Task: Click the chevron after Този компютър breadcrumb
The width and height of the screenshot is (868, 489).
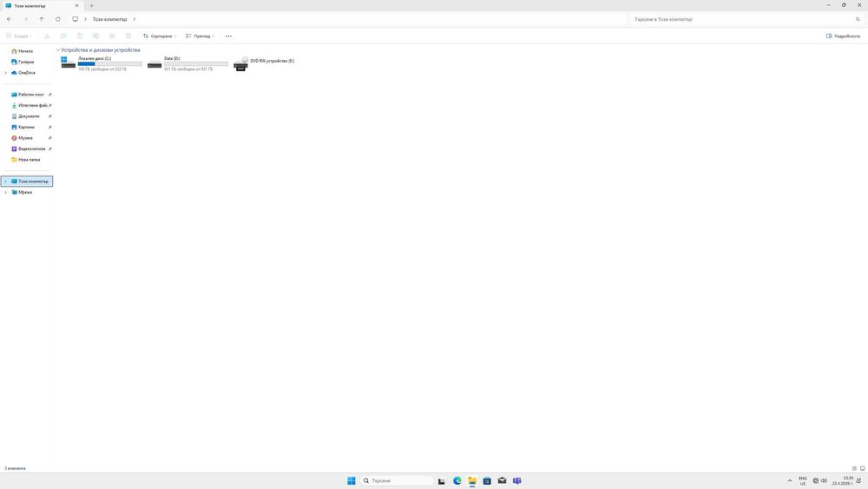Action: point(134,19)
